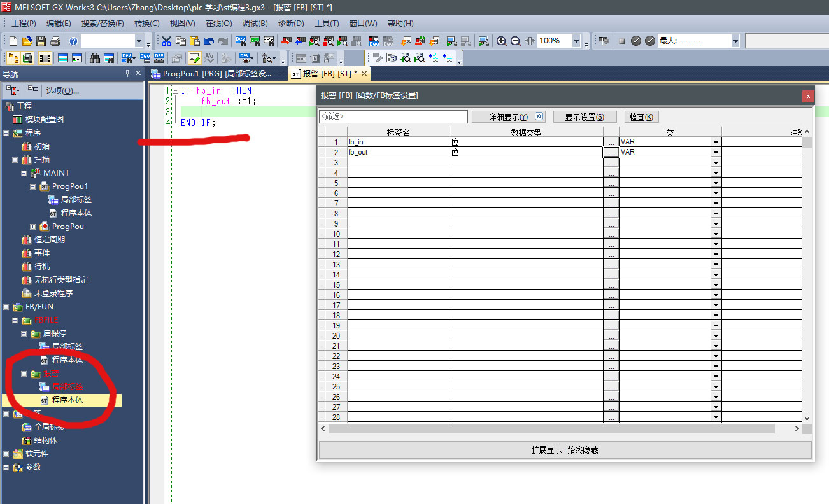
Task: Open class dropdown for fb_in row
Action: [x=716, y=143]
